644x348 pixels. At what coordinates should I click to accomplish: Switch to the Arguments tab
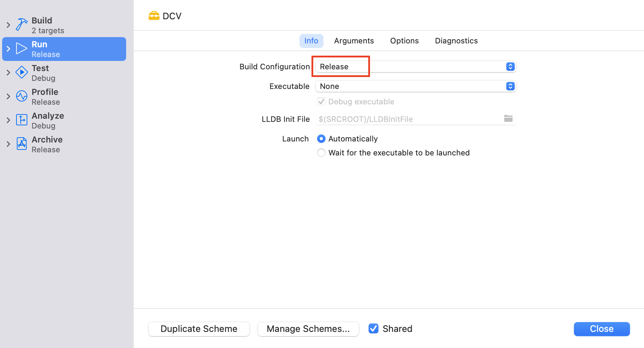354,41
